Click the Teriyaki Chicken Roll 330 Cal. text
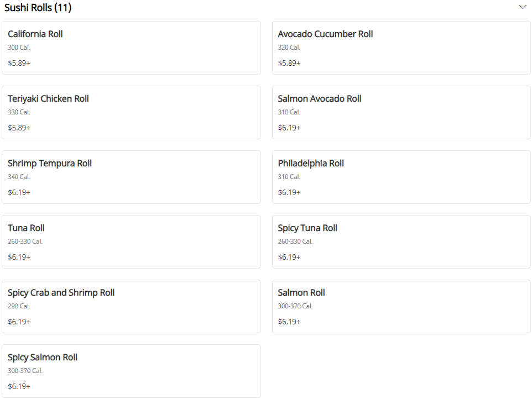The width and height of the screenshot is (532, 399). (x=19, y=112)
